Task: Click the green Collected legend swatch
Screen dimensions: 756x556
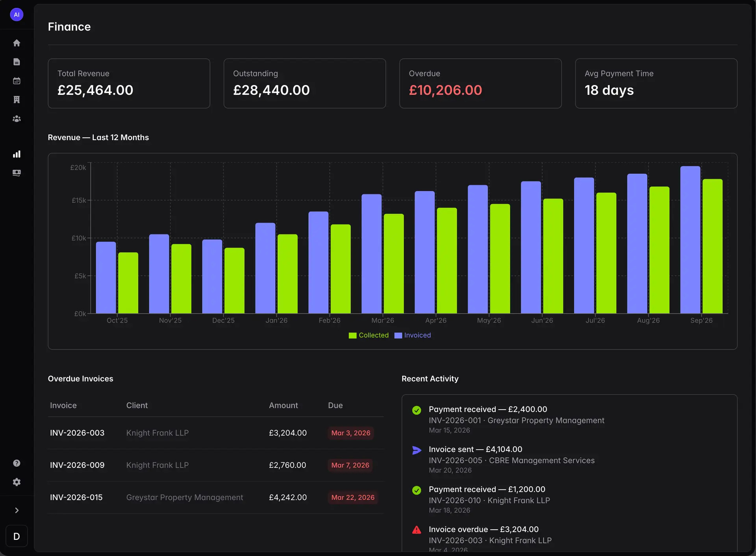Action: [352, 336]
